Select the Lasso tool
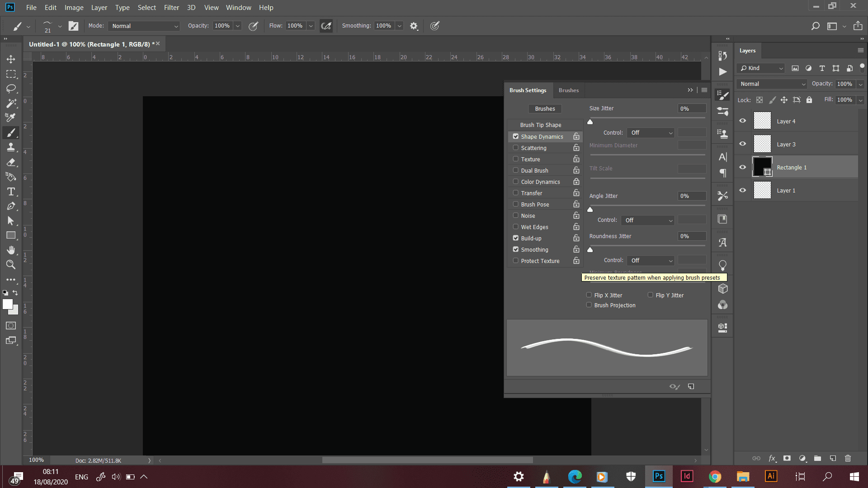Image resolution: width=868 pixels, height=488 pixels. pyautogui.click(x=11, y=89)
